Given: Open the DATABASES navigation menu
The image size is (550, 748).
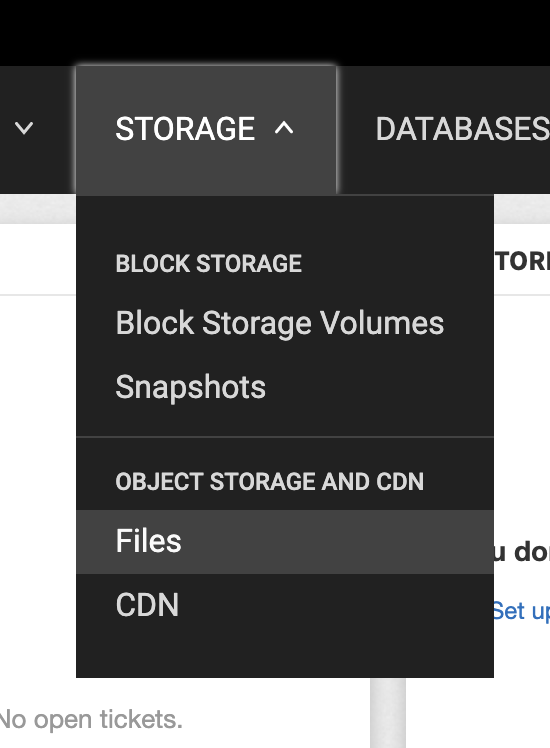Looking at the screenshot, I should click(462, 129).
